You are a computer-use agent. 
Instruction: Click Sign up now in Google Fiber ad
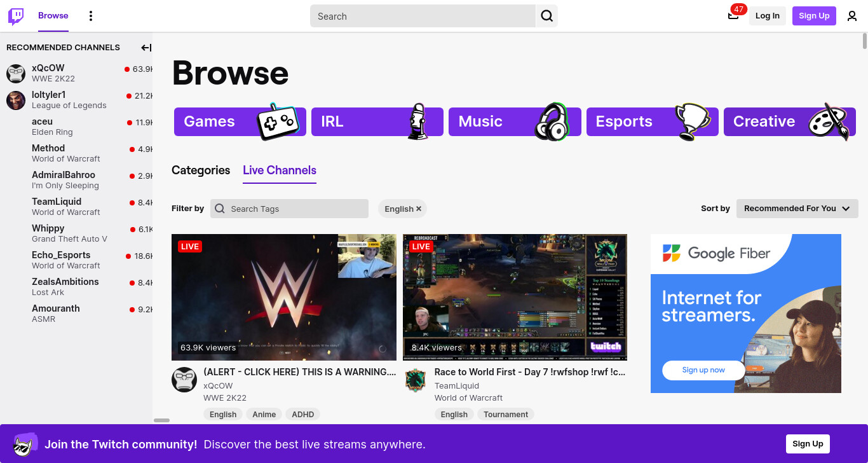pos(703,370)
